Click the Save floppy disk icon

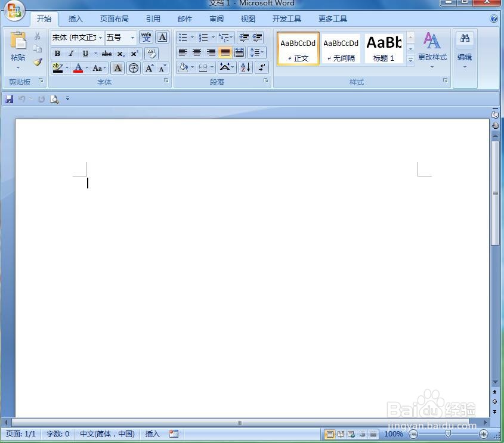[x=9, y=99]
